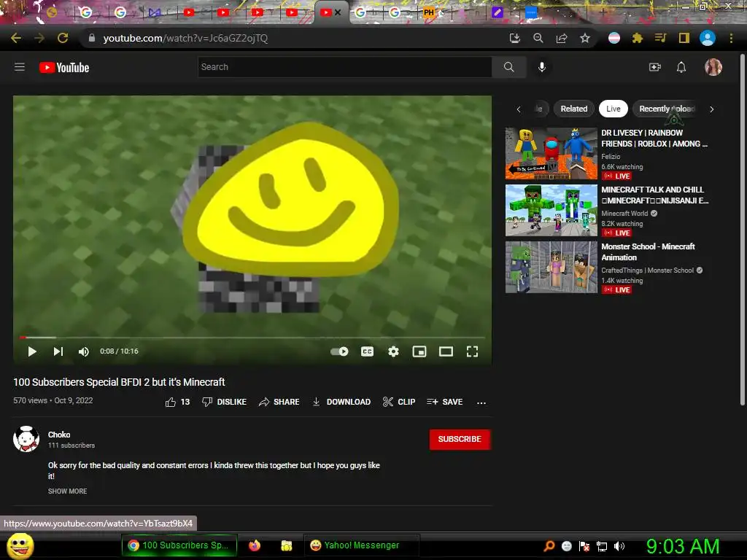Share this page from the address bar
The width and height of the screenshot is (747, 560).
pyautogui.click(x=562, y=38)
